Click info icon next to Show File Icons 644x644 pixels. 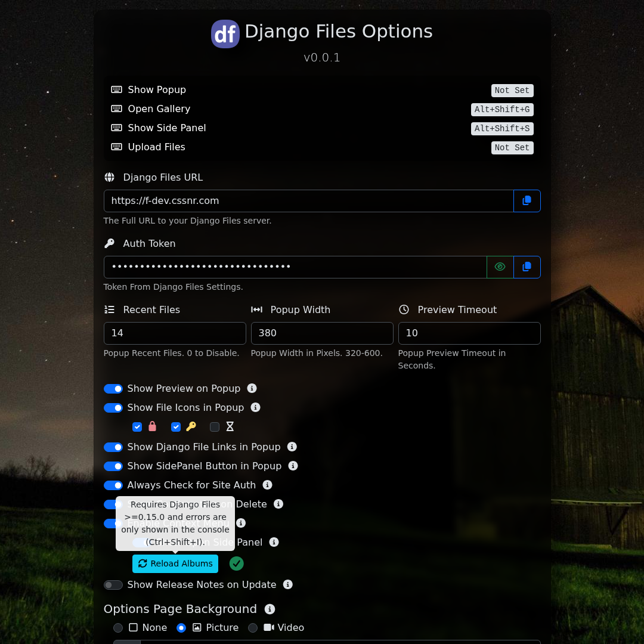(255, 407)
